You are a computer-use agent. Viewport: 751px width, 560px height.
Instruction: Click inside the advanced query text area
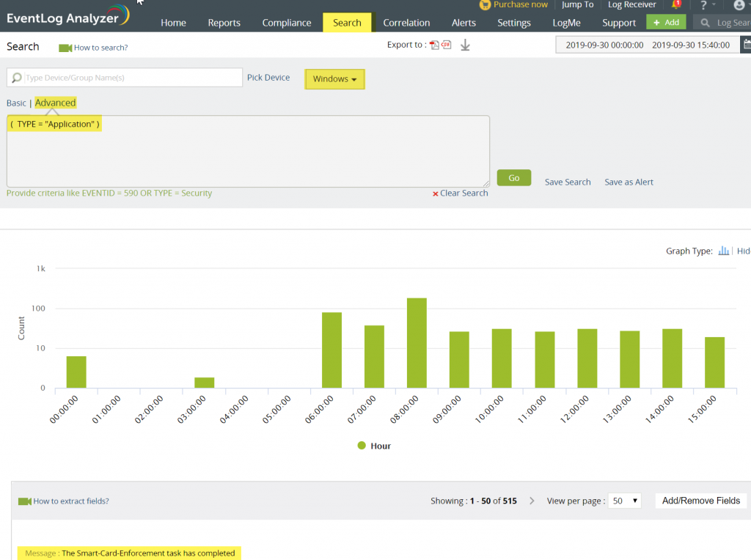[248, 151]
